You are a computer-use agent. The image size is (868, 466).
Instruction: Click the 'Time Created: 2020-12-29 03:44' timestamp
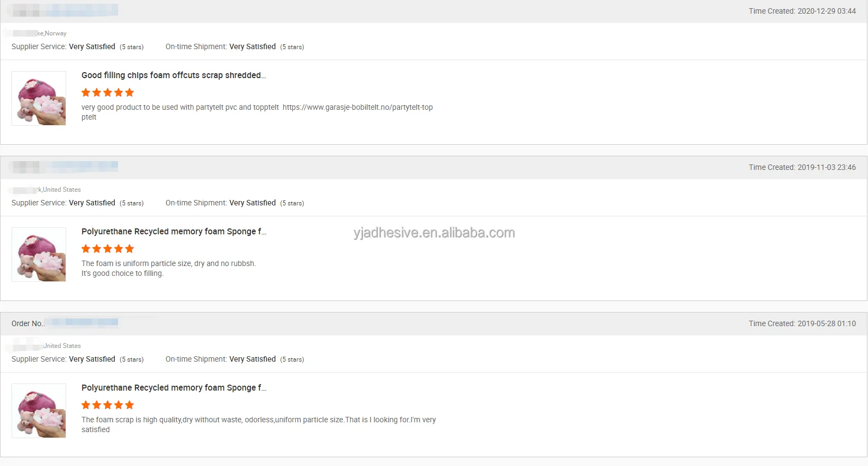point(802,11)
